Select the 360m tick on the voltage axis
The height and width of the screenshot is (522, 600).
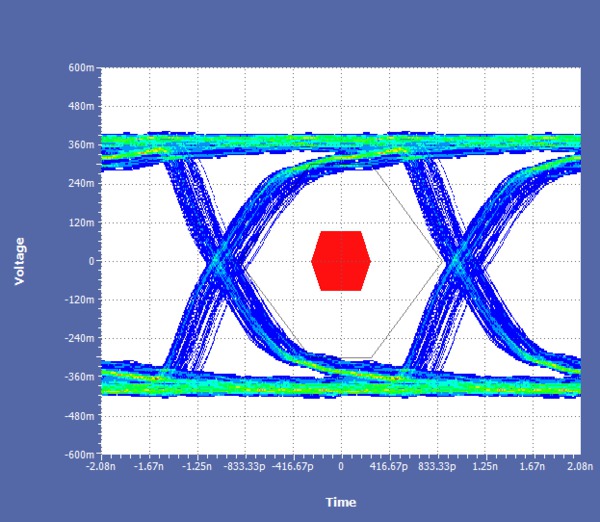point(81,145)
